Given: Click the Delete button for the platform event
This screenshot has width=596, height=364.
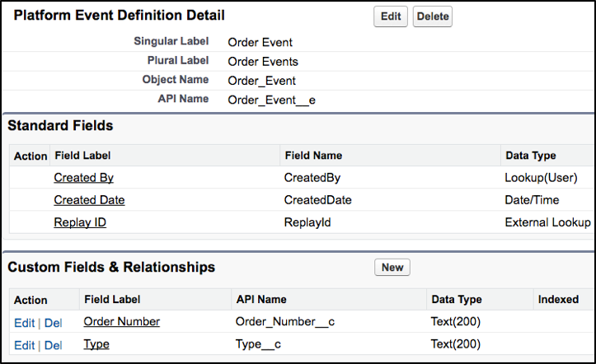Looking at the screenshot, I should (433, 16).
